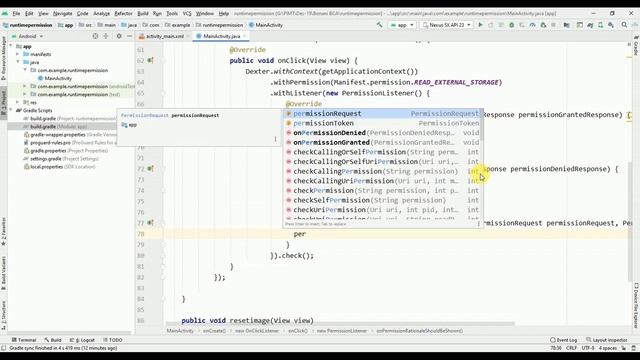Image resolution: width=640 pixels, height=360 pixels.
Task: Open the Gradle side panel at top right
Action: pyautogui.click(x=636, y=46)
